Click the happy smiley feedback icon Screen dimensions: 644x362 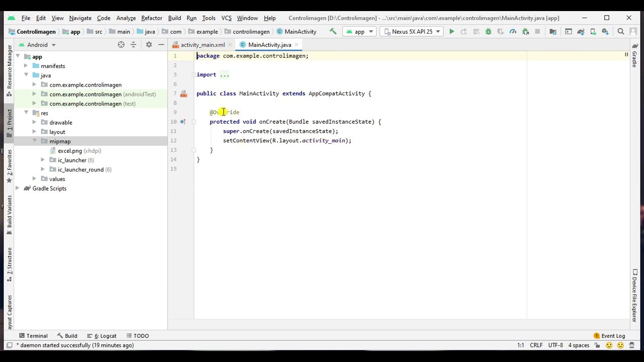609,345
